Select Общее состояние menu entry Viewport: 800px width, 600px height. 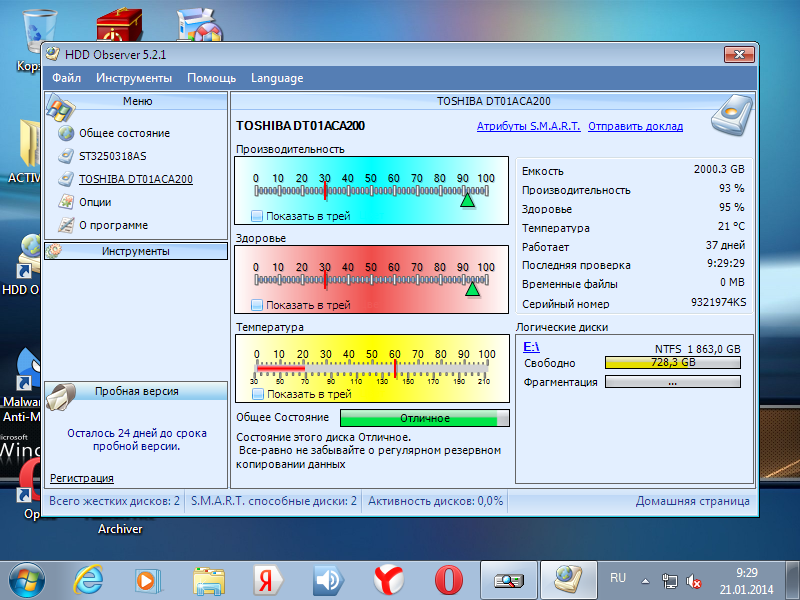coord(124,133)
